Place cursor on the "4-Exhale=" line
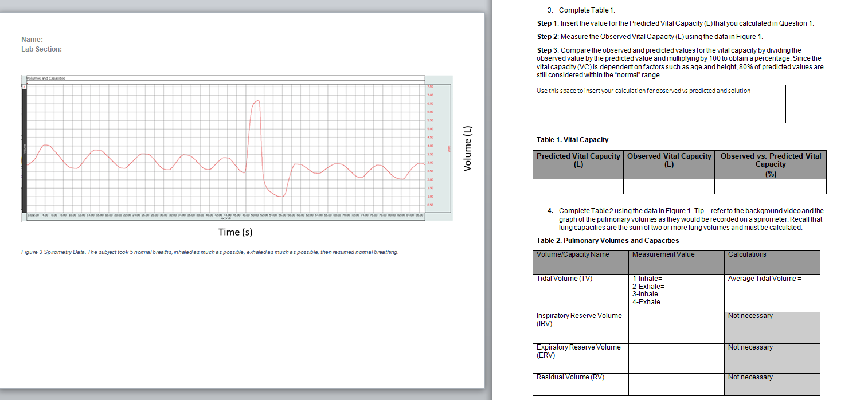Viewport: 868px width, 400px height. [648, 301]
